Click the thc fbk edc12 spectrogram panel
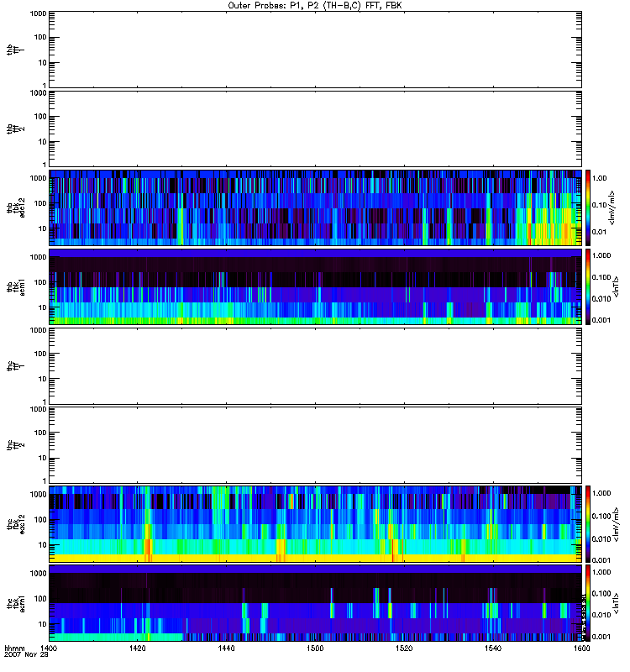The image size is (630, 672). pos(315,523)
